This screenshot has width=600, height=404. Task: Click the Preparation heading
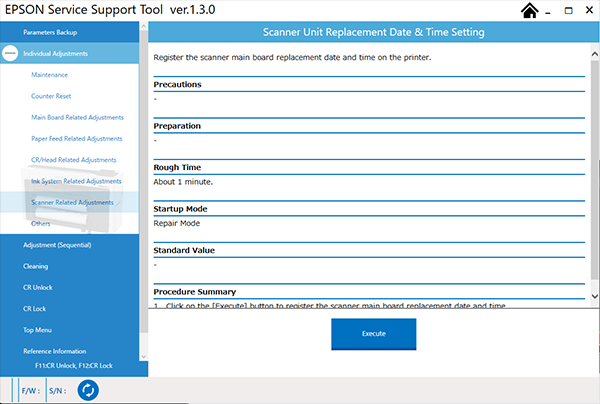(177, 126)
